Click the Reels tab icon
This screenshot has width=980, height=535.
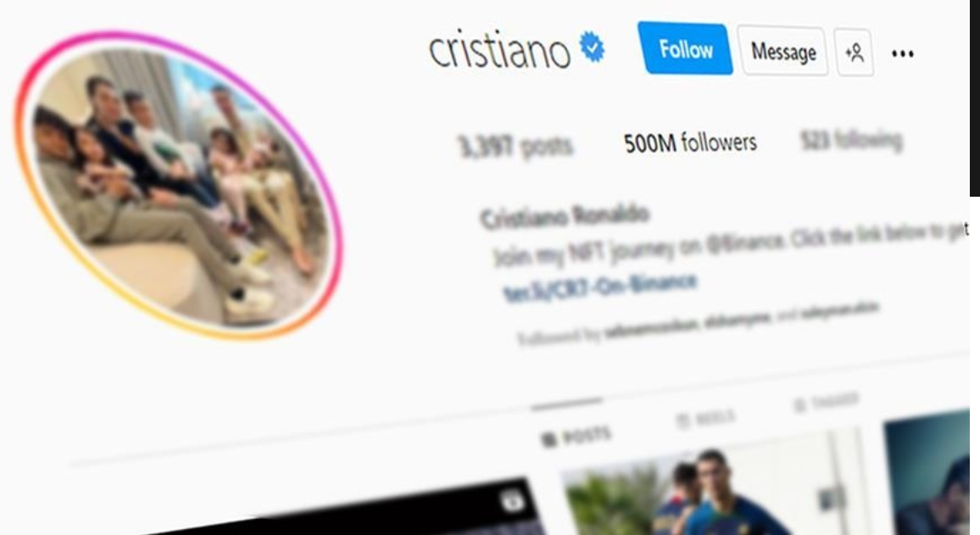point(682,421)
